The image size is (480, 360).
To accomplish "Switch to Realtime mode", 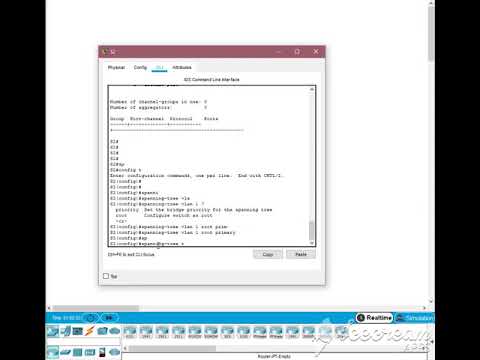I will click(x=374, y=318).
